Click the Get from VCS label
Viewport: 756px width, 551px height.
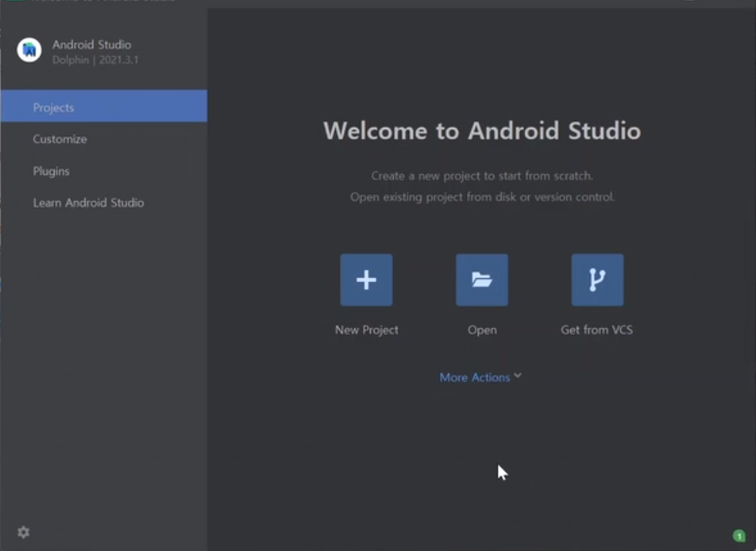597,330
